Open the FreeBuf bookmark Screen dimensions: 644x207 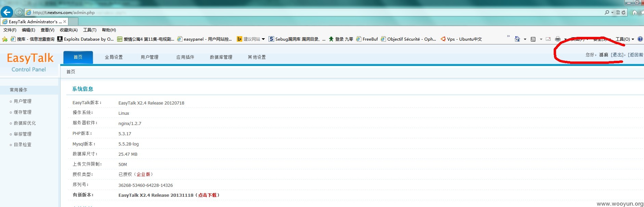coord(367,39)
